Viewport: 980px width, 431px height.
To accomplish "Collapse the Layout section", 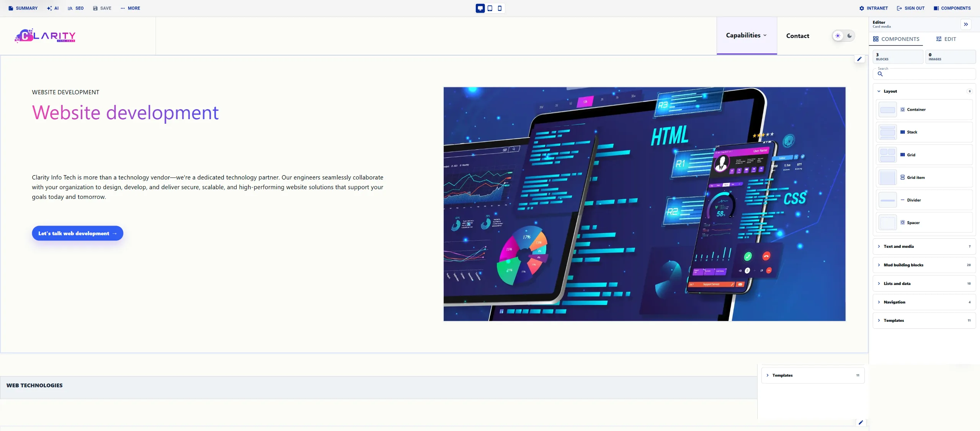I will (x=924, y=91).
